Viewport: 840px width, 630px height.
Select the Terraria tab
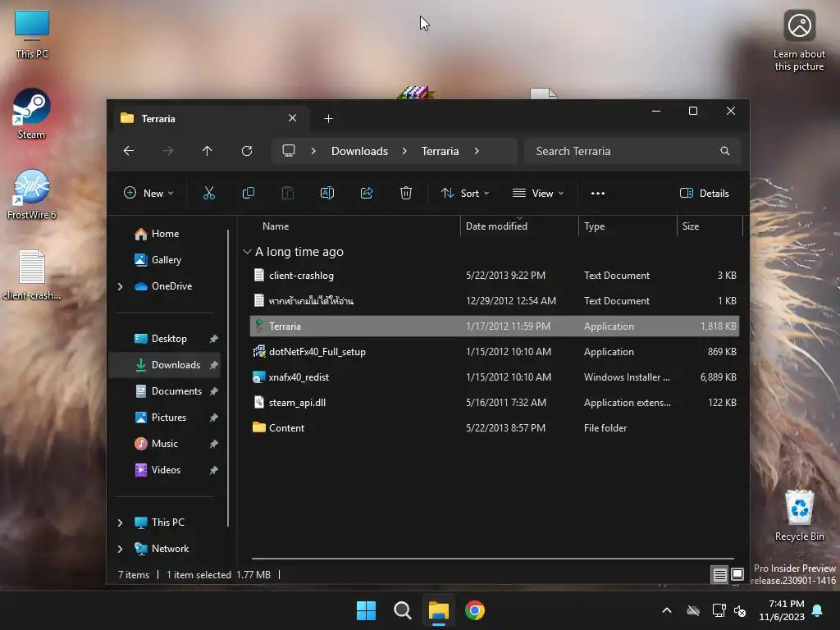pos(209,119)
